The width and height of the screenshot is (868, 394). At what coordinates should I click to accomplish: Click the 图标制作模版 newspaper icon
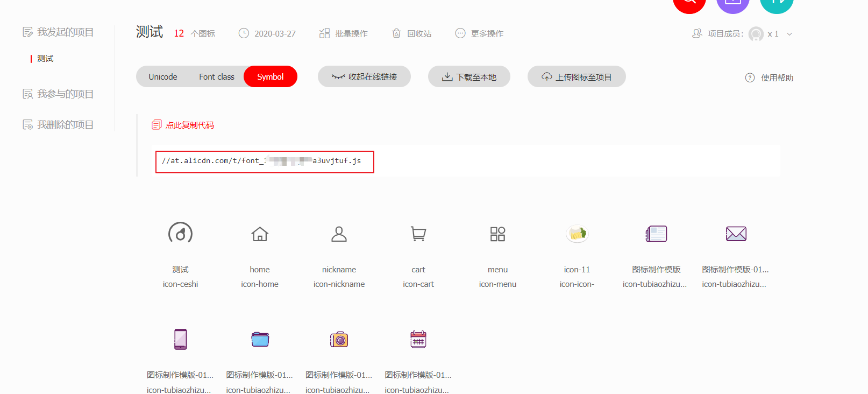tap(656, 234)
